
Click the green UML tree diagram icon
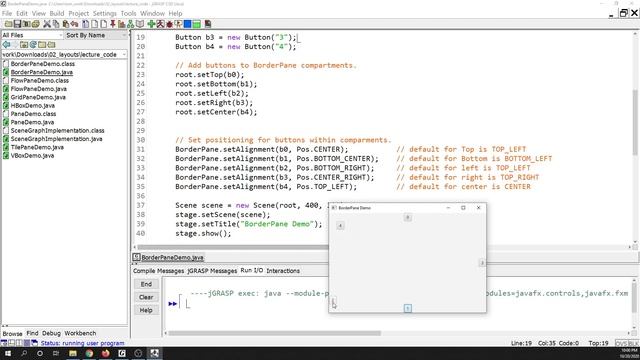130,24
